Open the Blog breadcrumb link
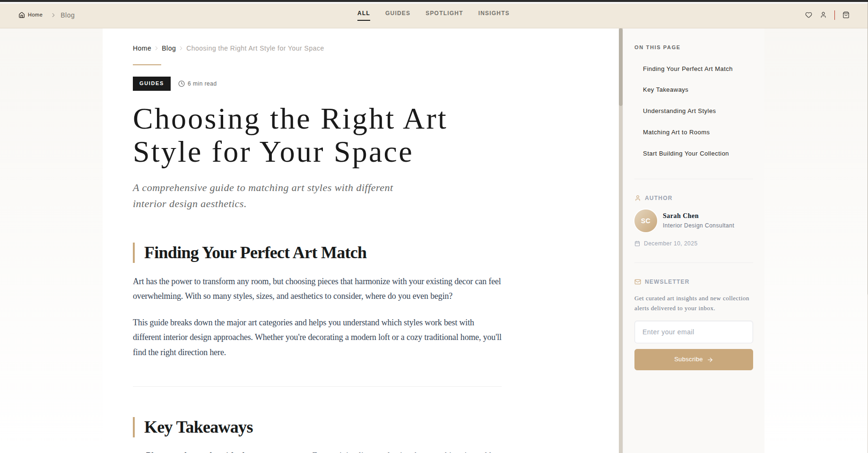This screenshot has width=868, height=453. click(x=168, y=48)
